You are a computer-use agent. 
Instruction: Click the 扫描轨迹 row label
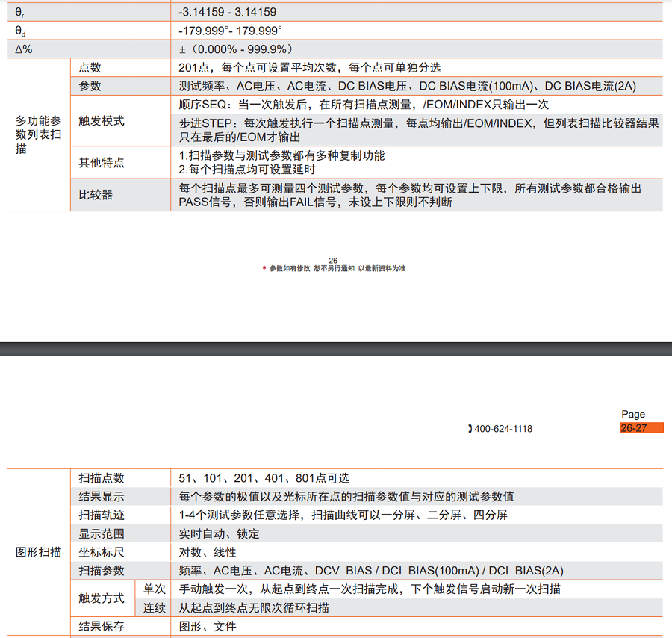click(102, 515)
